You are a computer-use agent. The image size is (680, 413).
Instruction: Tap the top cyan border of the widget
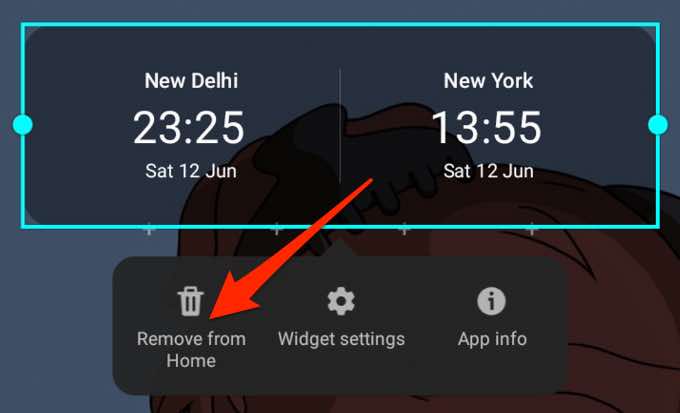click(x=340, y=24)
